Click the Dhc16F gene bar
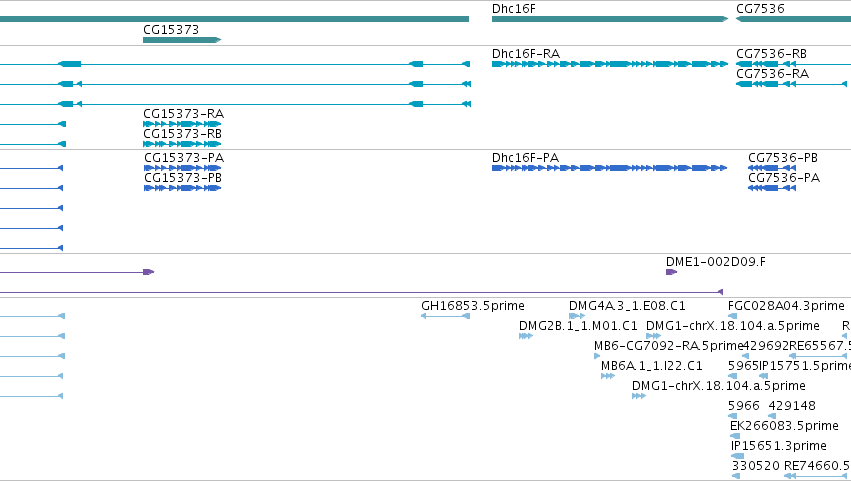This screenshot has height=481, width=851. point(609,19)
